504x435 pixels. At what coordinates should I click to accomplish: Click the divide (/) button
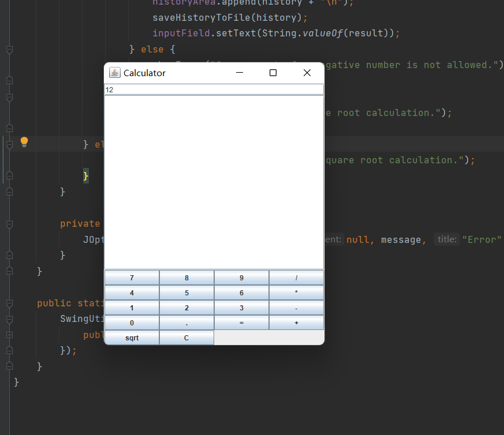[x=296, y=278]
